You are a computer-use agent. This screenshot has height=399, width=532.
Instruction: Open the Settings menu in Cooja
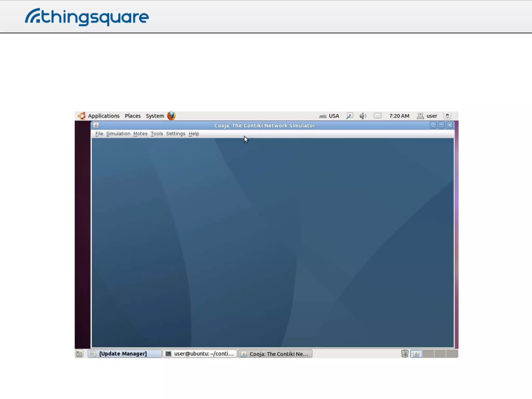[x=176, y=134]
